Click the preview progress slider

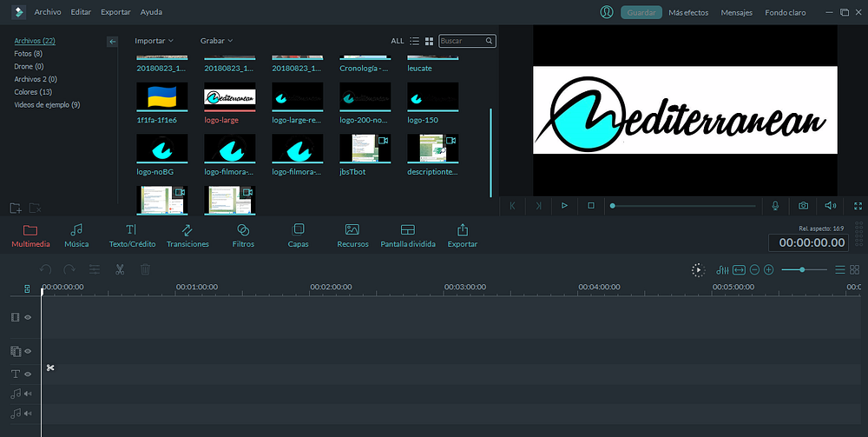(x=684, y=206)
